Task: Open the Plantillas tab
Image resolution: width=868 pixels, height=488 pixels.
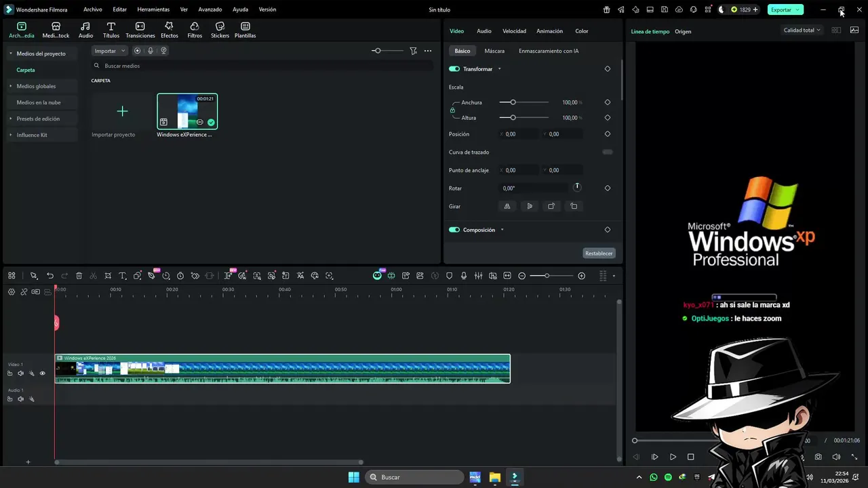Action: coord(245,30)
